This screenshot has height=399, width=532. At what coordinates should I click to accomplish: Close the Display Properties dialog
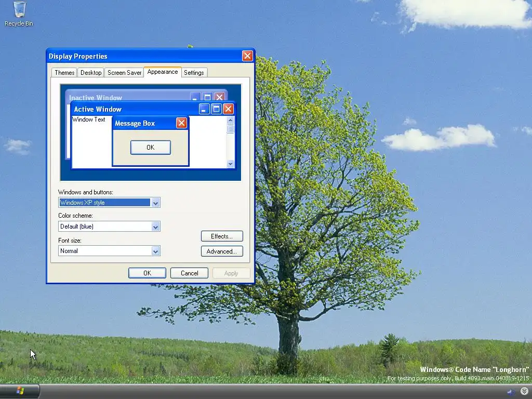coord(247,56)
